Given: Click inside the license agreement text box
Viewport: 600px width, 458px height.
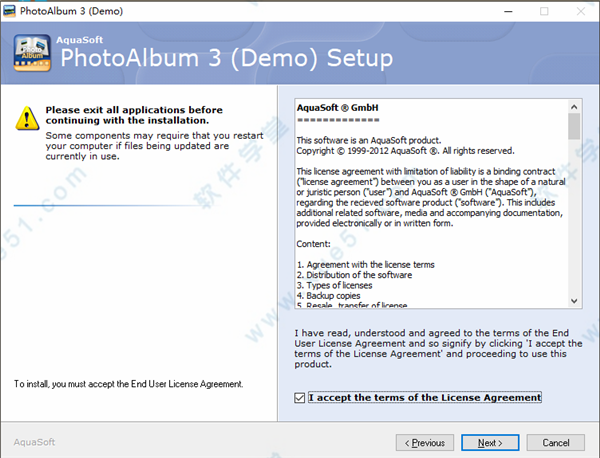Looking at the screenshot, I should pyautogui.click(x=432, y=204).
